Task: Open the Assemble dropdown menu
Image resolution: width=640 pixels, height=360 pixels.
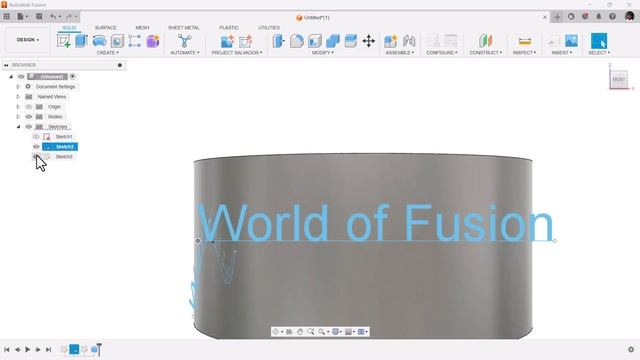Action: tap(399, 53)
